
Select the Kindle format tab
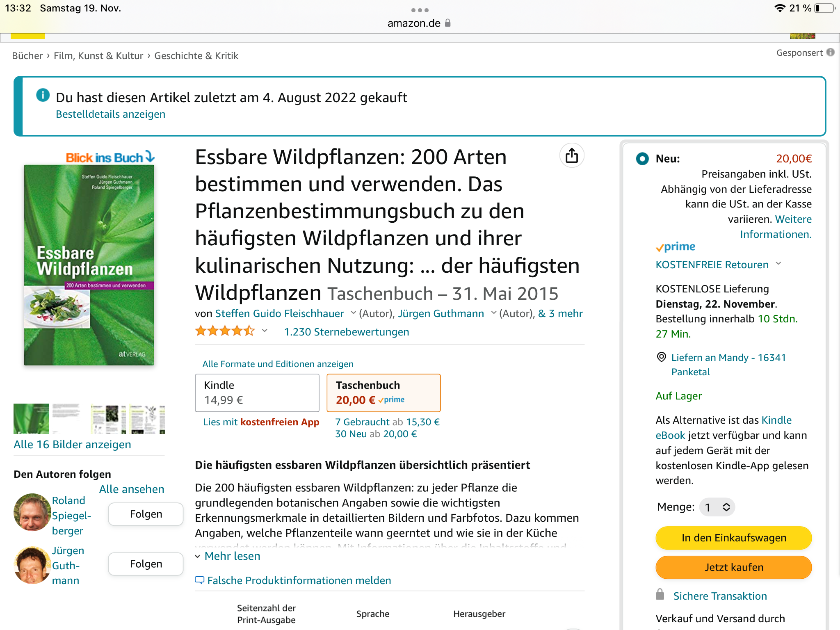[x=257, y=393]
